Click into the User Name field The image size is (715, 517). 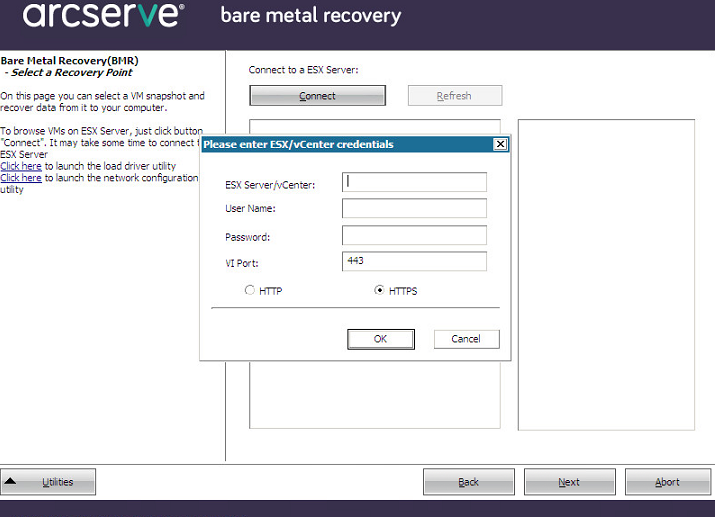[414, 208]
